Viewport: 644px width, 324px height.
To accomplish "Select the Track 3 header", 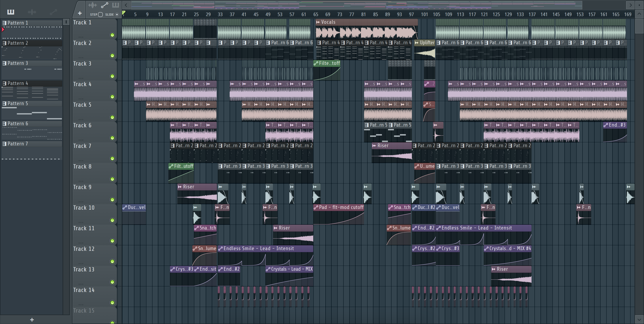I will [95, 70].
